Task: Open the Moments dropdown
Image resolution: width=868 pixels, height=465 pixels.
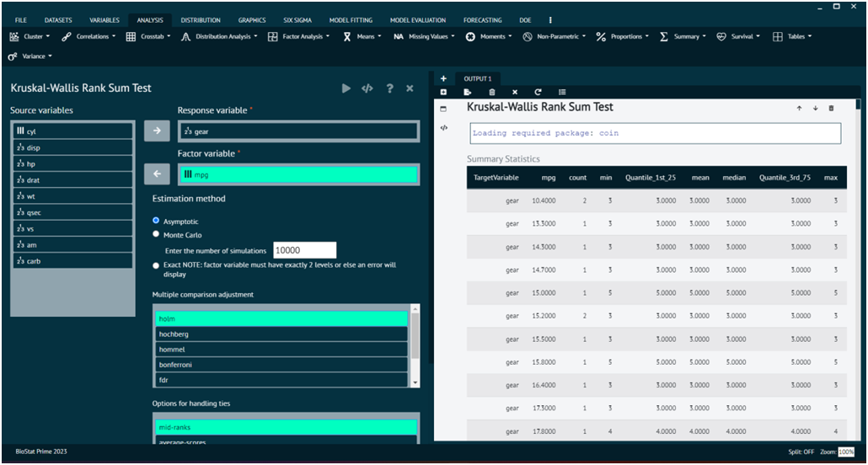Action: [x=488, y=36]
